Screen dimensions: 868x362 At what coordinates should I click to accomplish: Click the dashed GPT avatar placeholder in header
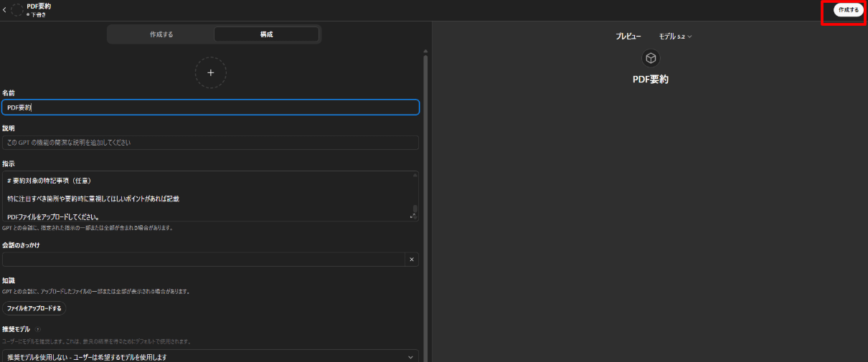coord(17,10)
